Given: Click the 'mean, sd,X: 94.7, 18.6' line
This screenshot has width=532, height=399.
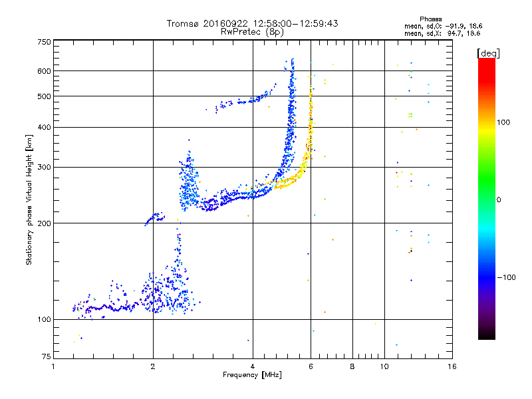Looking at the screenshot, I should [x=442, y=33].
